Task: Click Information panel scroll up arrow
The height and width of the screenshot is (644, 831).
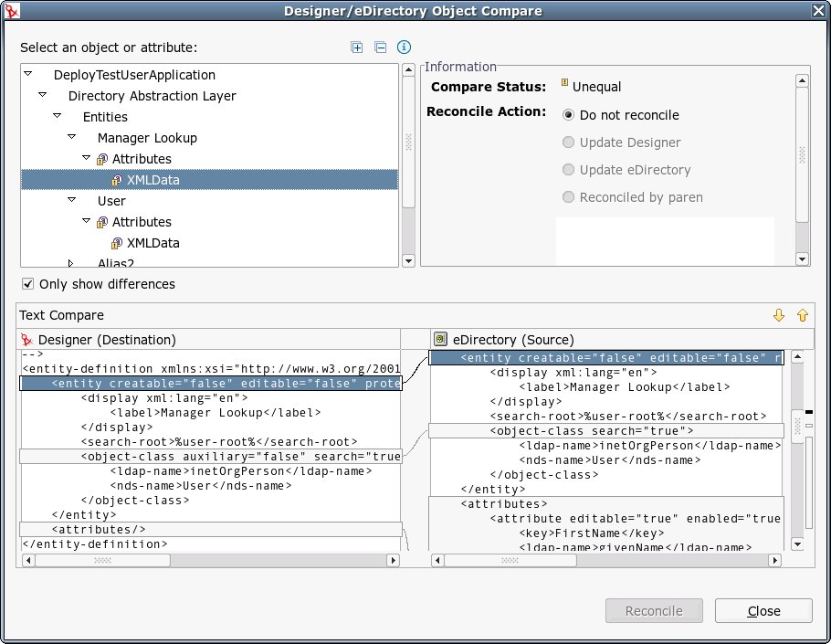Action: (x=802, y=80)
